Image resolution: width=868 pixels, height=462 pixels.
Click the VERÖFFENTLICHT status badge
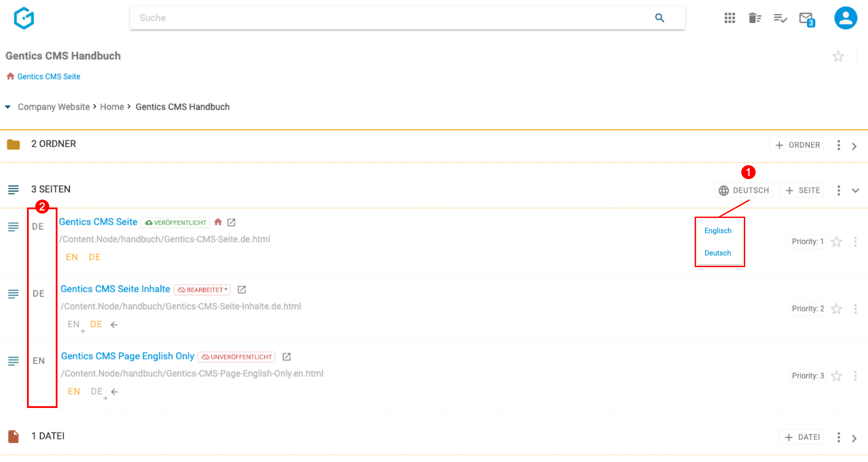click(176, 223)
